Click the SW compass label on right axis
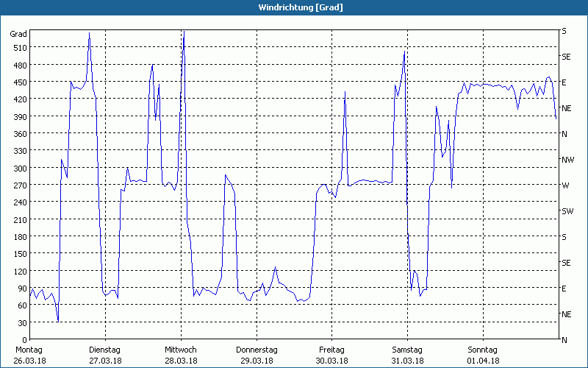This screenshot has height=368, width=588. pos(567,211)
